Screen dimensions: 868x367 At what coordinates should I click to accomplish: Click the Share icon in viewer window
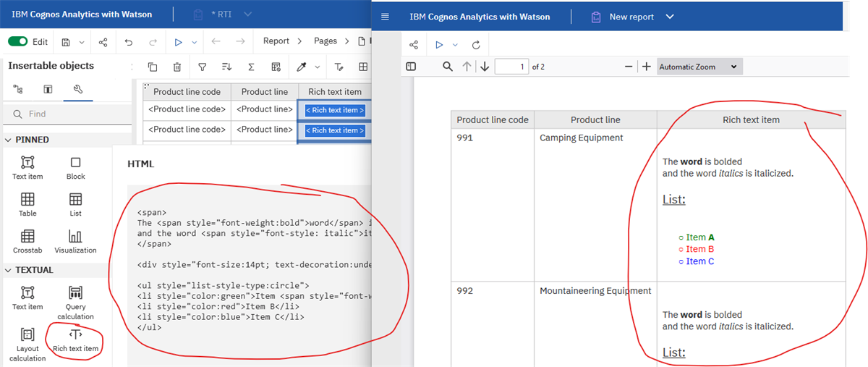414,45
